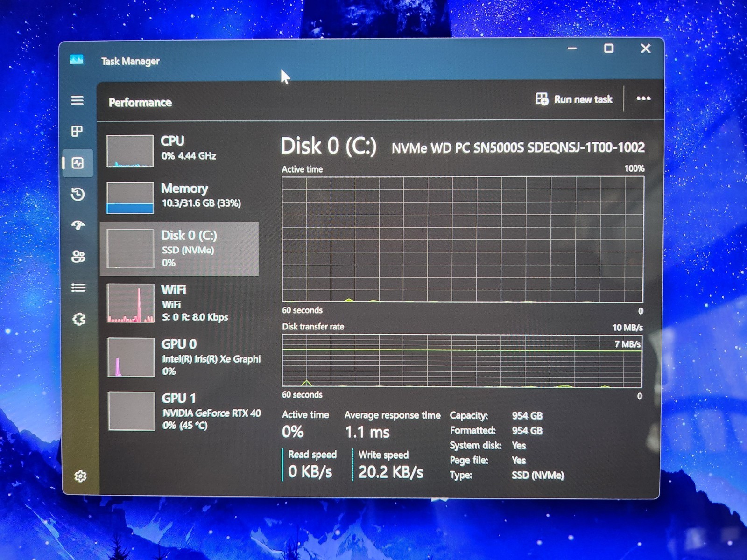Image resolution: width=747 pixels, height=560 pixels.
Task: Click the Page file Yes value
Action: click(x=519, y=461)
